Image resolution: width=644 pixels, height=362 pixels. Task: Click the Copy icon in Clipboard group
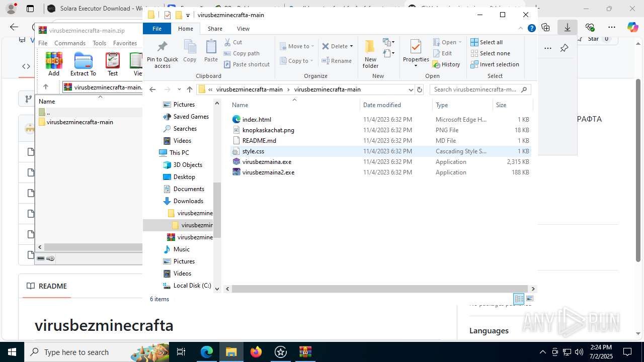(190, 51)
